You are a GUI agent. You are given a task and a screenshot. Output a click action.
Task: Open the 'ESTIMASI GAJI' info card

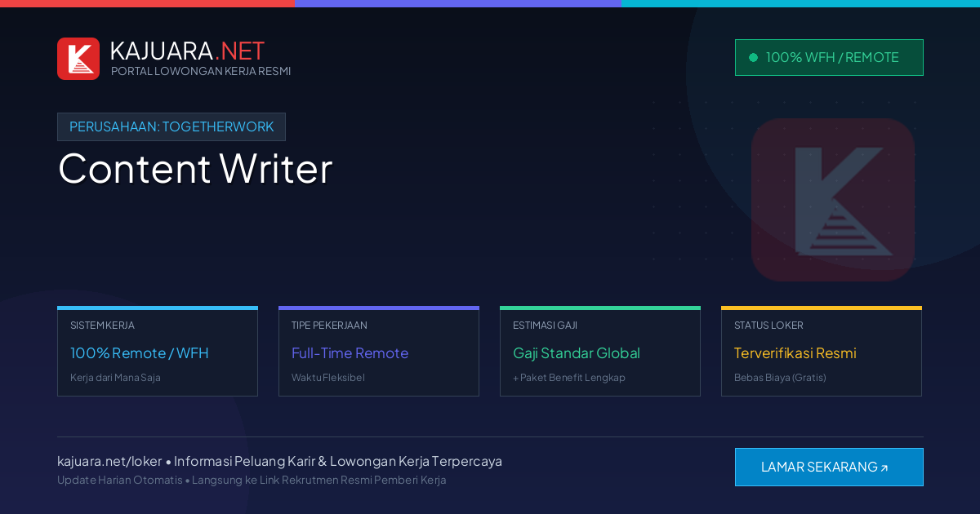(600, 351)
